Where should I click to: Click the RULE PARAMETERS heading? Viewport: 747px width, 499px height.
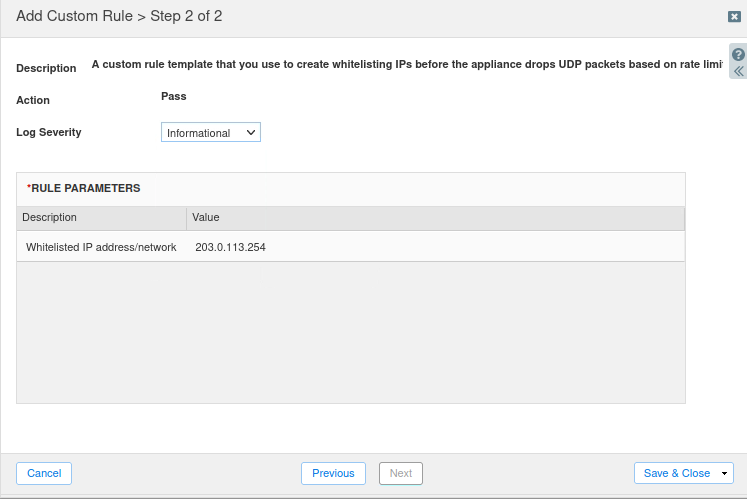pos(85,188)
